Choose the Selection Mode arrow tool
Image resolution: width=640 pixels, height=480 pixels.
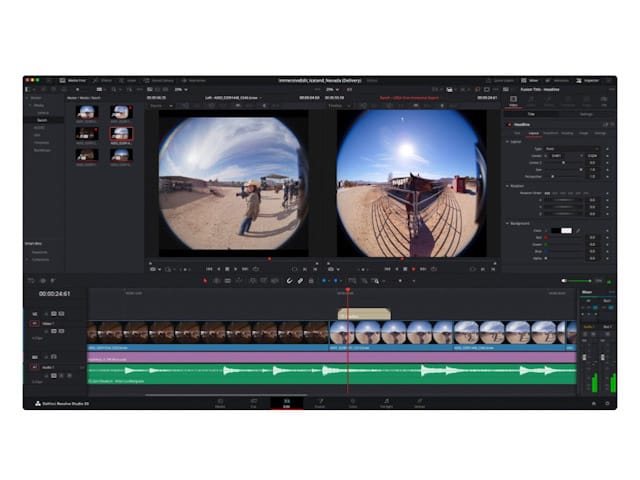point(205,281)
